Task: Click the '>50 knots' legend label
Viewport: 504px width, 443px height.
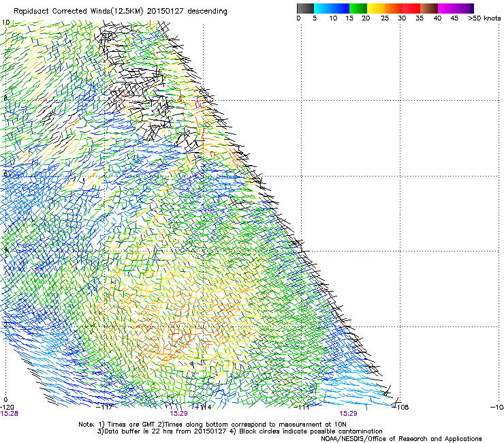Action: click(484, 18)
